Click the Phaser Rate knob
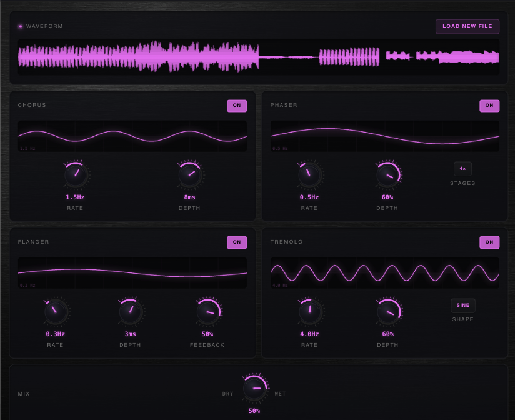 pos(309,174)
